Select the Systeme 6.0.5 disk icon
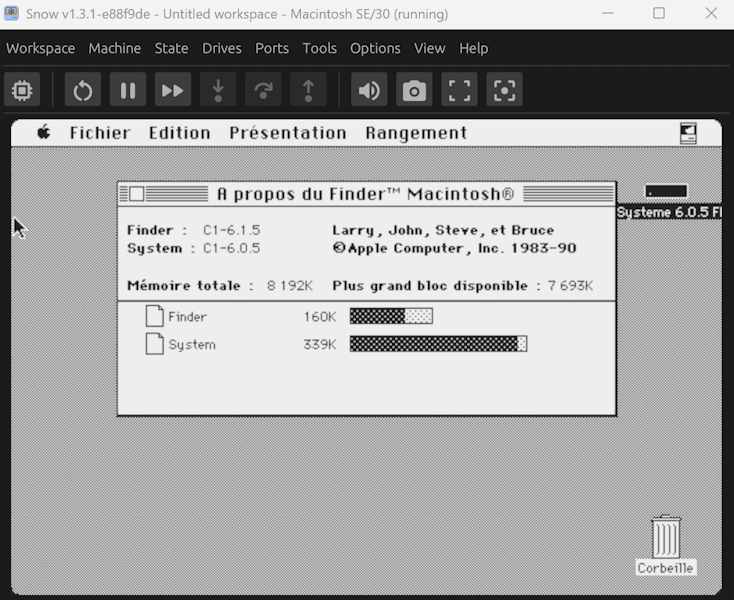The image size is (734, 600). click(666, 191)
